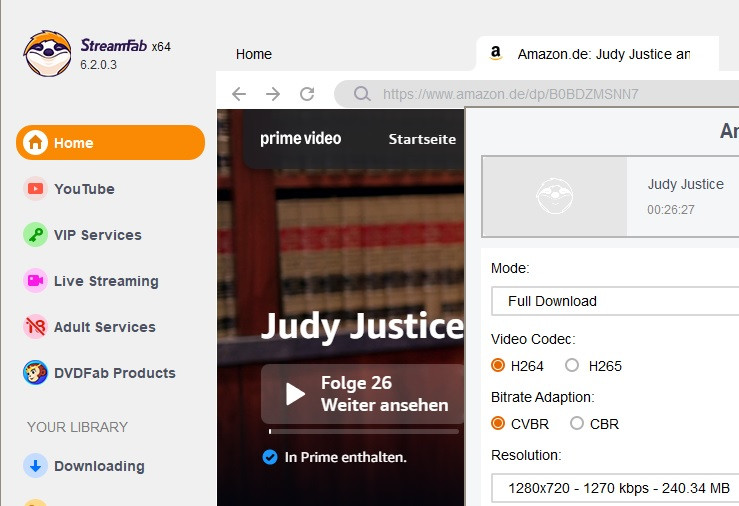Click the Judy Justice page title
Screen dimensions: 739x506
pos(362,326)
